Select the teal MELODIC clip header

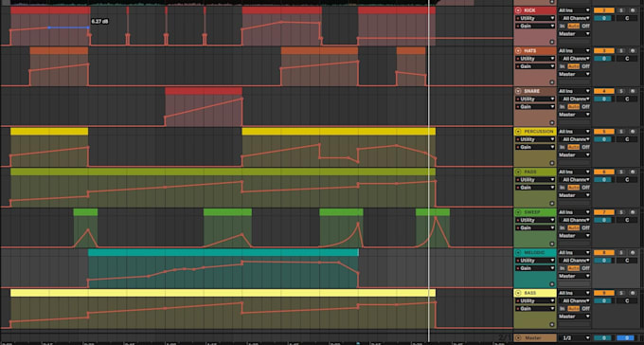[x=224, y=252]
